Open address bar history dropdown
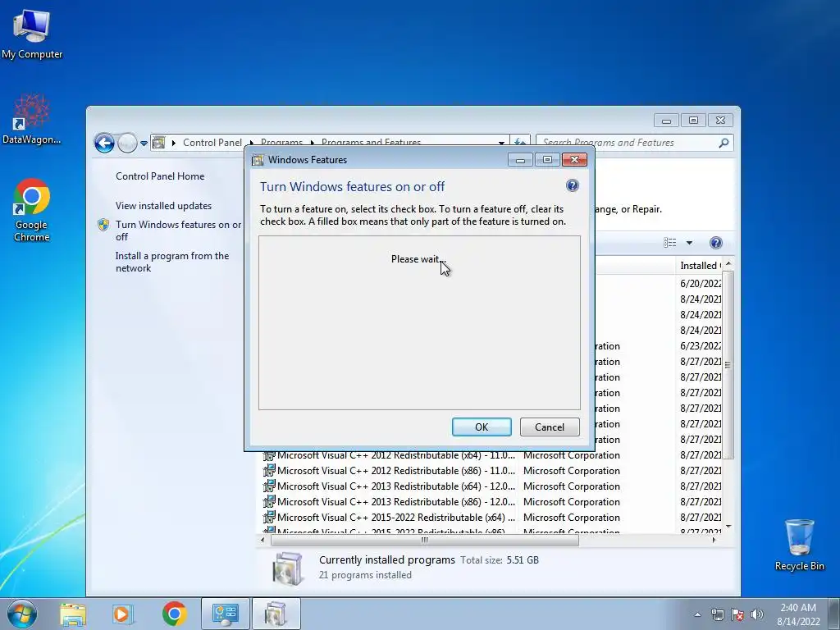This screenshot has width=840, height=630. tap(501, 143)
